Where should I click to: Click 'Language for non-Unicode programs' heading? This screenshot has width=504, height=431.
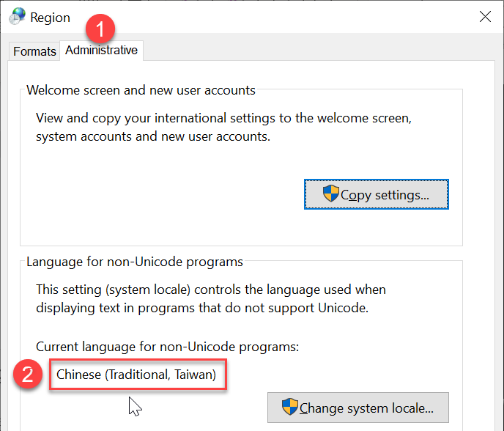134,262
